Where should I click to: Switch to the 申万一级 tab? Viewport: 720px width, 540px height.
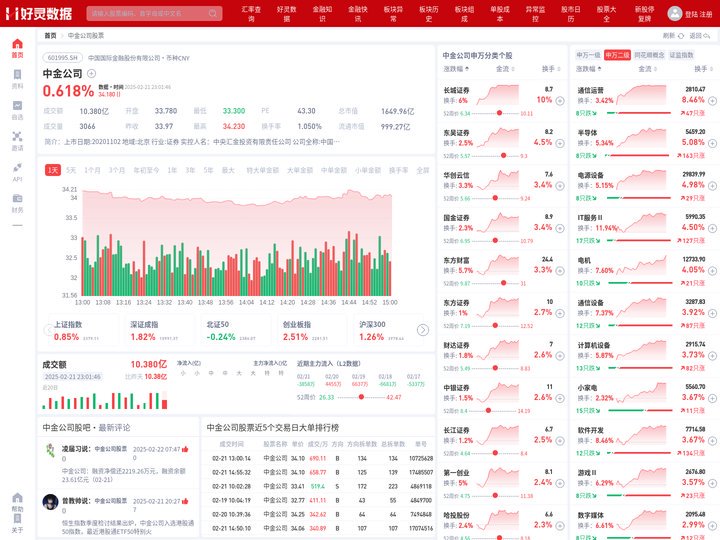[x=588, y=55]
